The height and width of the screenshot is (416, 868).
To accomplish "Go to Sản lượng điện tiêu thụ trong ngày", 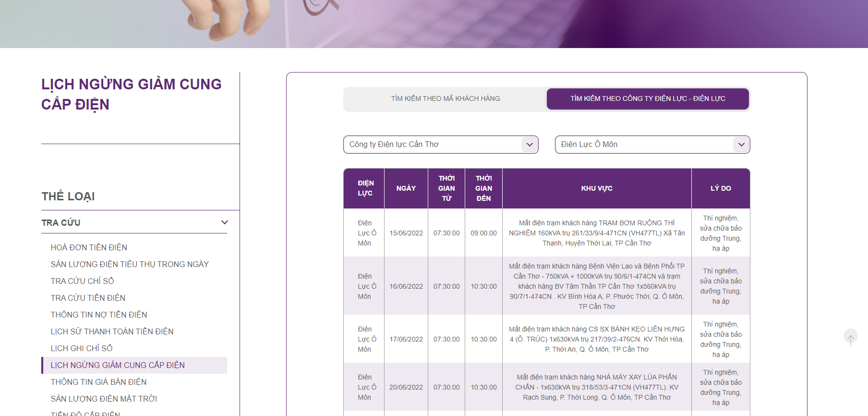I will coord(130,264).
